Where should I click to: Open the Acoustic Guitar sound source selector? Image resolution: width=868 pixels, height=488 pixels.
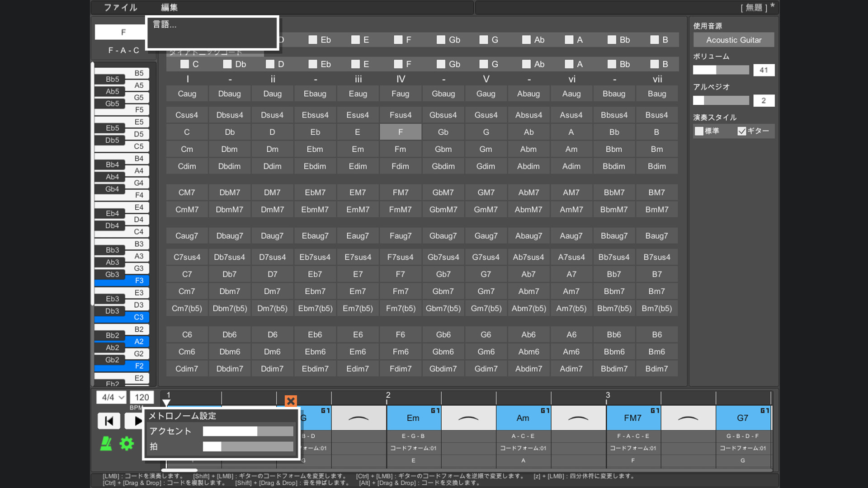733,40
